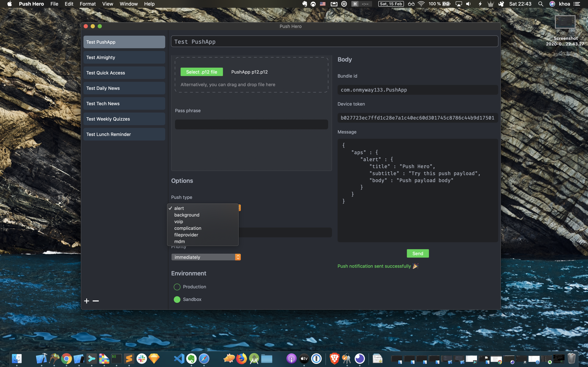This screenshot has width=588, height=367.
Task: Select Test Daily News in sidebar
Action: pyautogui.click(x=124, y=88)
